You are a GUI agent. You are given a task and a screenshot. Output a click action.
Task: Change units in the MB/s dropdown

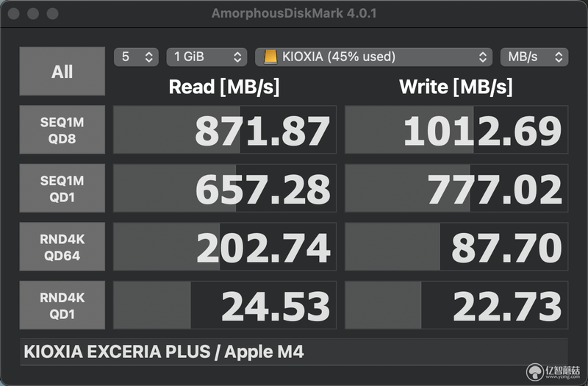click(x=534, y=57)
